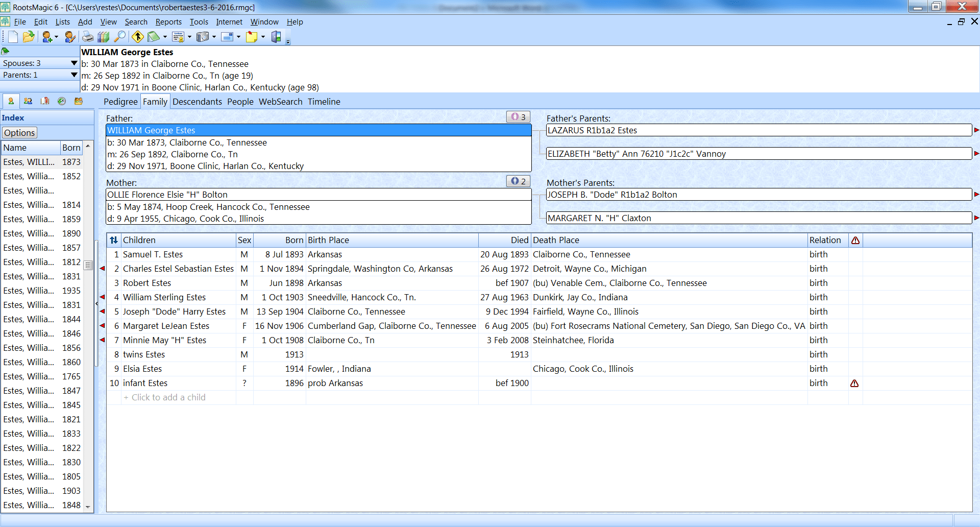The height and width of the screenshot is (527, 980).
Task: Click the Print report printer icon
Action: coord(88,37)
